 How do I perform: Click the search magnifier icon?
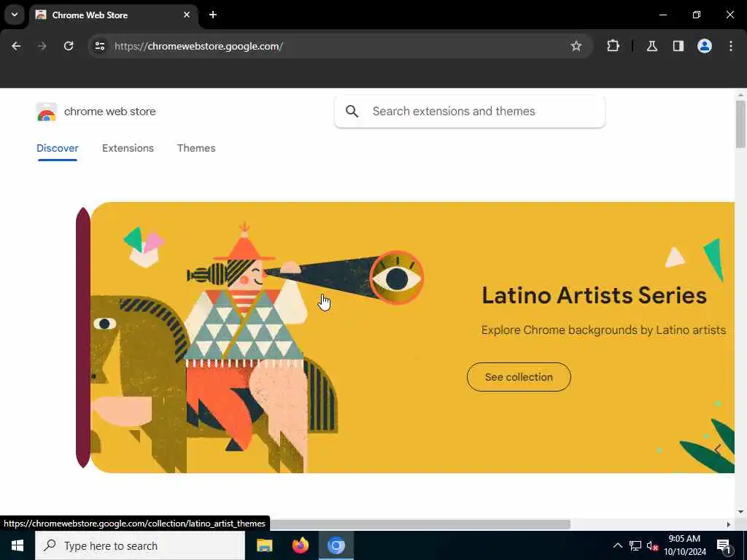pyautogui.click(x=352, y=112)
